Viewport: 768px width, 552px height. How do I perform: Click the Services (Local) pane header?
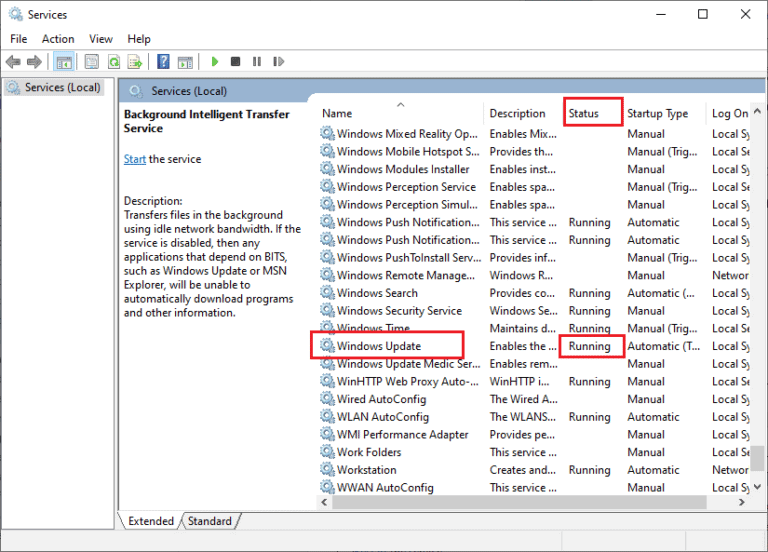[189, 91]
